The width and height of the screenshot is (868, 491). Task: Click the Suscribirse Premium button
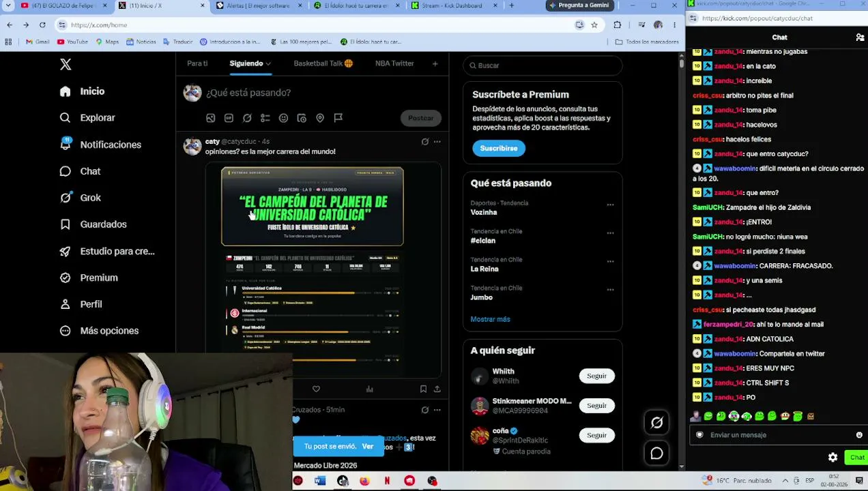pyautogui.click(x=499, y=148)
